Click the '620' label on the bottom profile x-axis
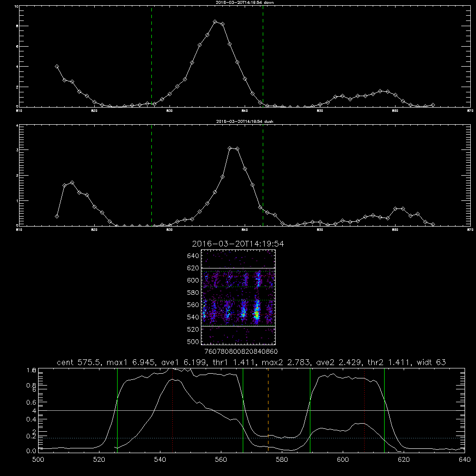The image size is (476, 476). [x=404, y=460]
